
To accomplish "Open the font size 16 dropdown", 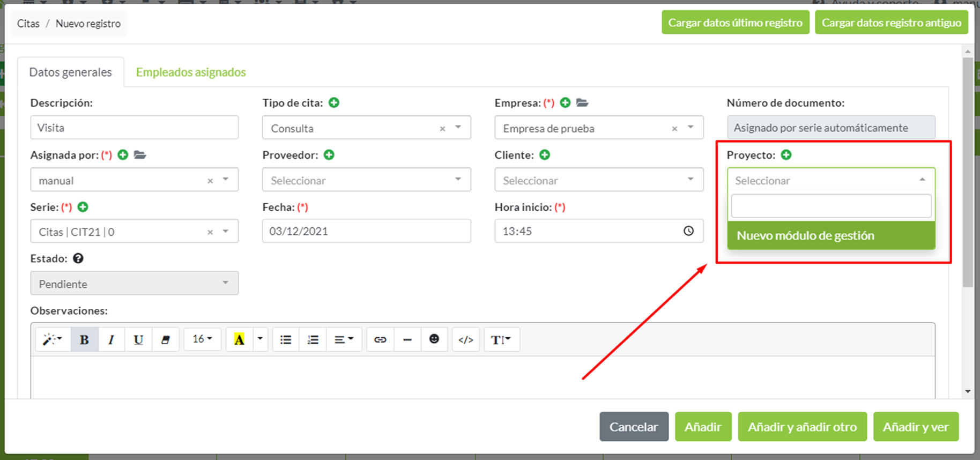I will pyautogui.click(x=202, y=339).
